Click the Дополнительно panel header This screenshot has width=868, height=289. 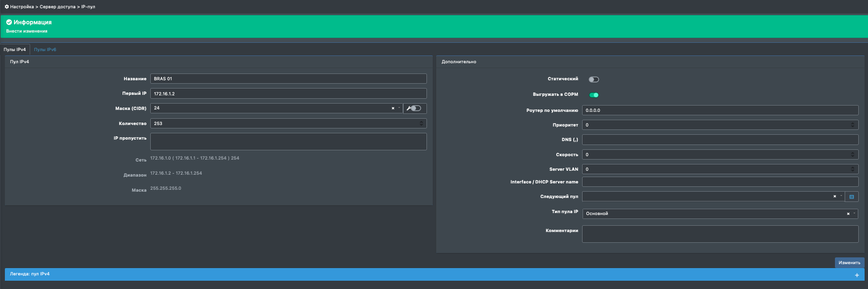click(x=650, y=62)
